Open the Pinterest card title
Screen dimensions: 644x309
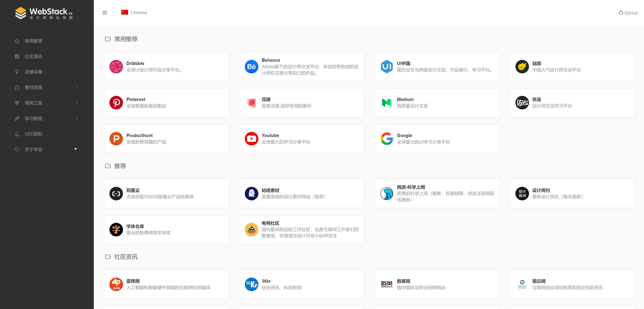pos(136,99)
